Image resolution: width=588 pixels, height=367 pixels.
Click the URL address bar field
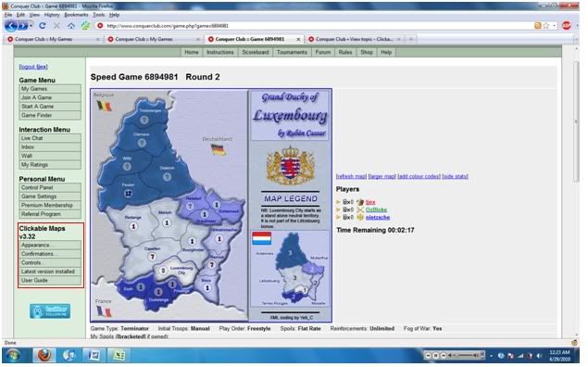315,26
